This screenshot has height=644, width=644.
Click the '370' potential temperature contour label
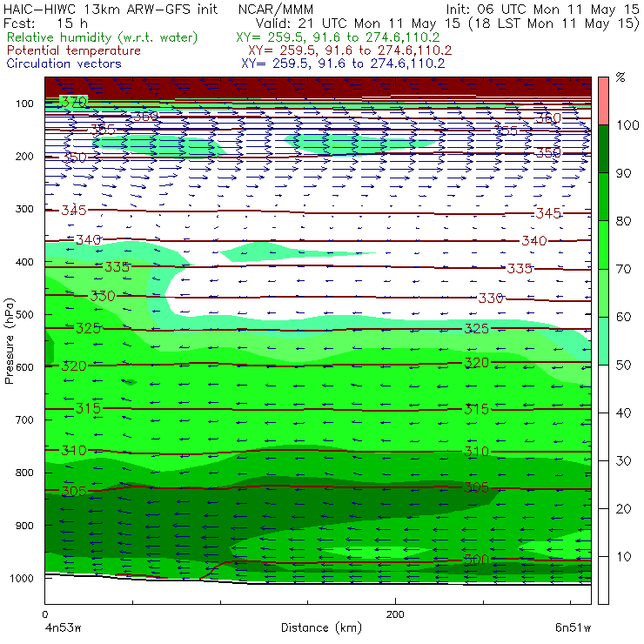point(74,102)
